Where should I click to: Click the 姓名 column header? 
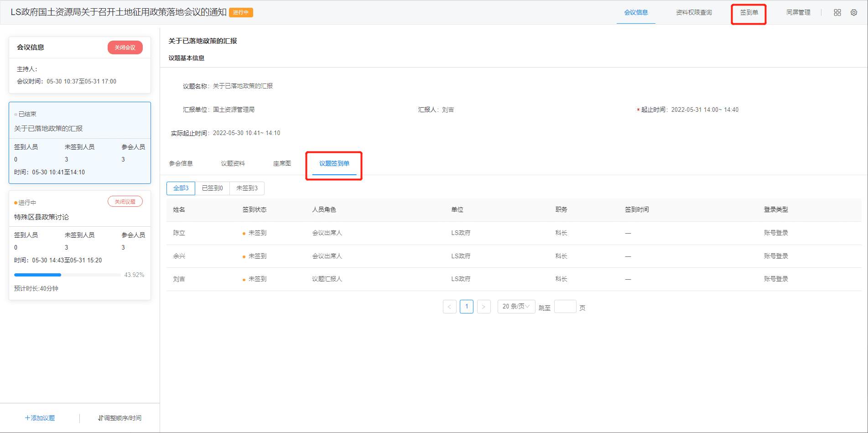pyautogui.click(x=179, y=210)
